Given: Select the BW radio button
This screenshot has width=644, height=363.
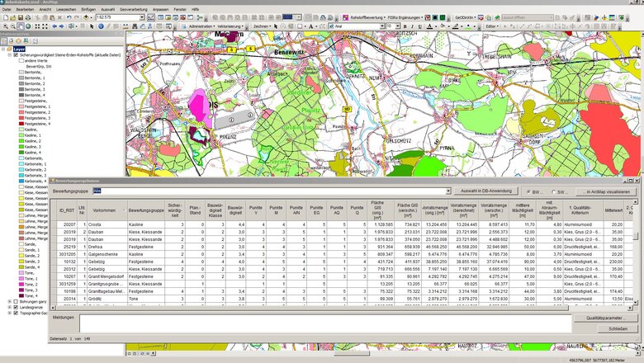Looking at the screenshot, I should tap(529, 191).
